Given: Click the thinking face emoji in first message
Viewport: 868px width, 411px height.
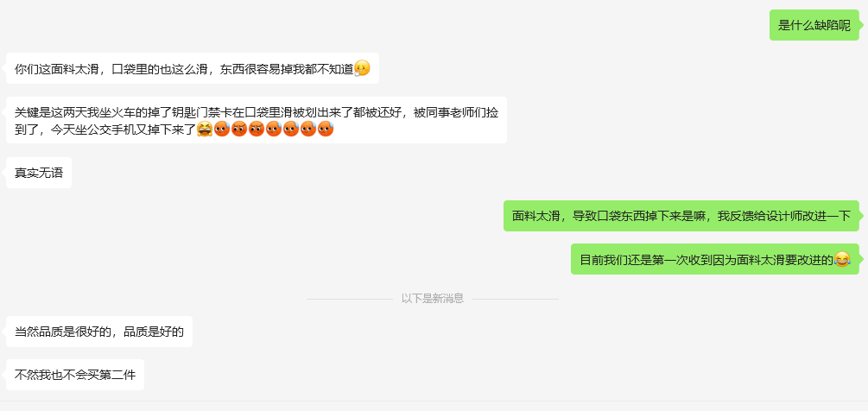Looking at the screenshot, I should click(x=362, y=68).
